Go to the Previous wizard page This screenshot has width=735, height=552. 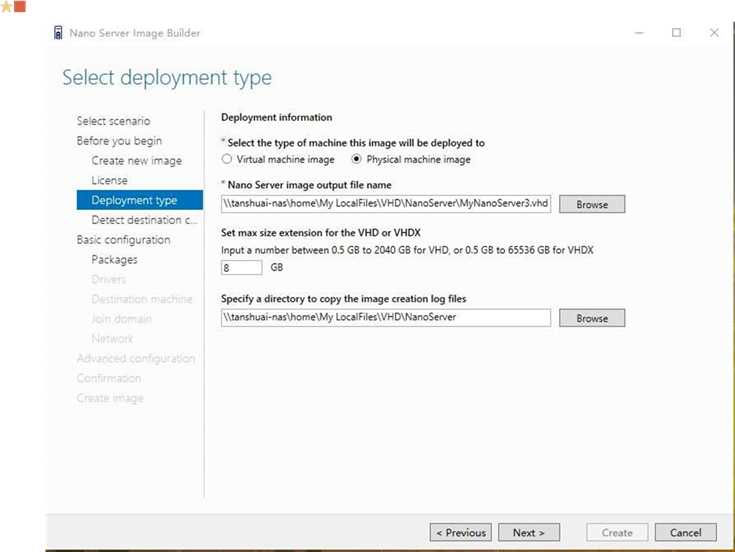coord(460,533)
